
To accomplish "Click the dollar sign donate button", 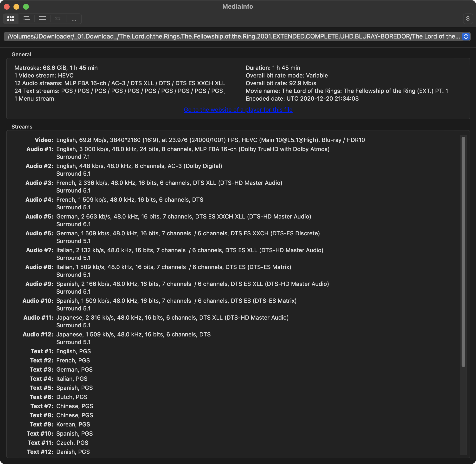I will tap(468, 19).
